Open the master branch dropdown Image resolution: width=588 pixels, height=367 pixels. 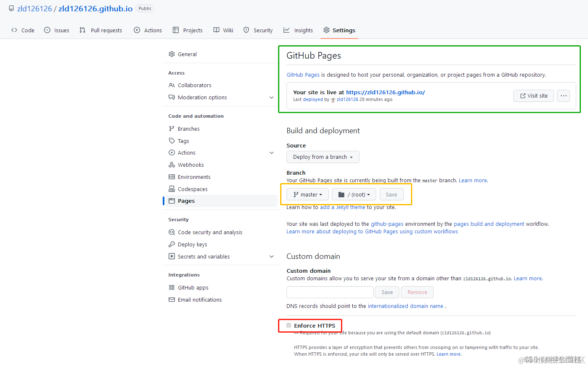307,194
